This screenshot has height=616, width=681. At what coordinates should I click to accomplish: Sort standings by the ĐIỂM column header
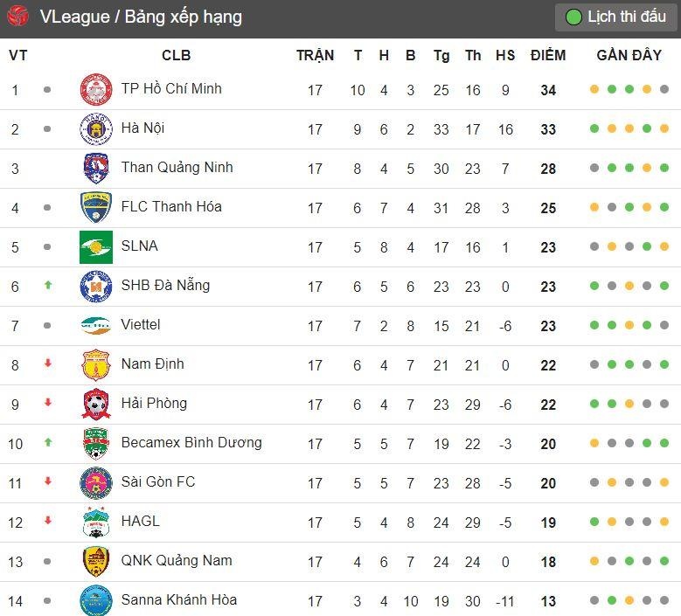point(548,56)
